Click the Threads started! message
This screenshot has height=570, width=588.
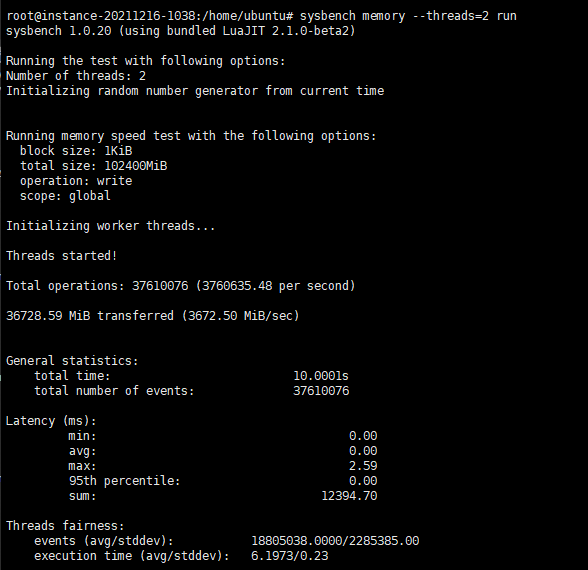62,256
